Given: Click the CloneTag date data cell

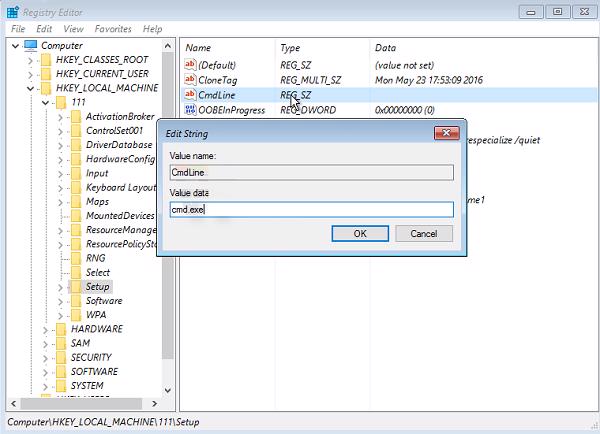Looking at the screenshot, I should (429, 80).
